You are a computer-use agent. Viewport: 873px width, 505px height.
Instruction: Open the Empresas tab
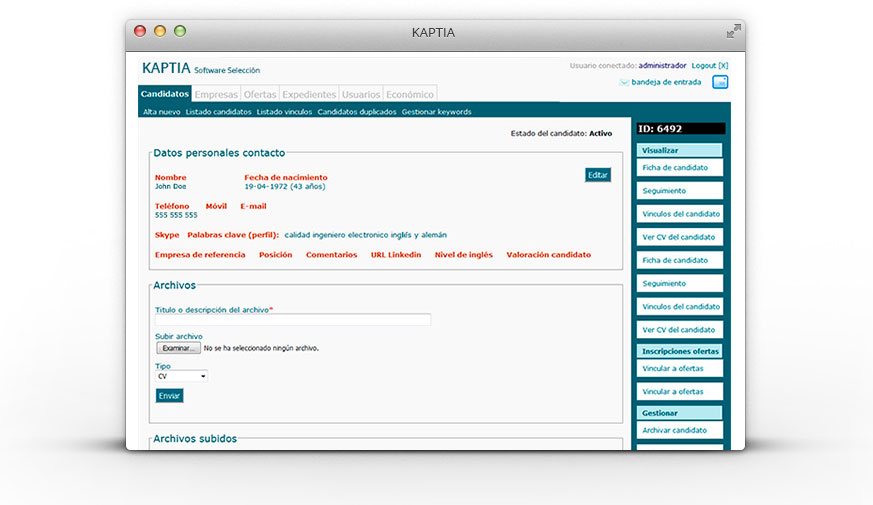(216, 94)
